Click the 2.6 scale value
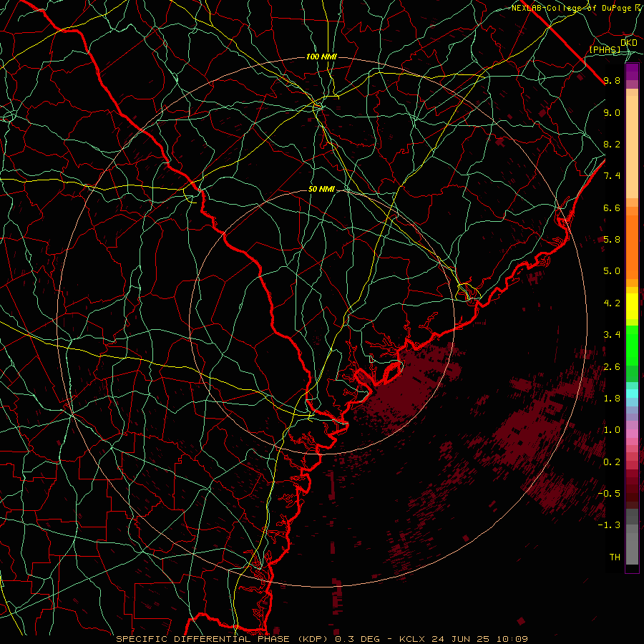The width and height of the screenshot is (644, 644). click(x=612, y=367)
